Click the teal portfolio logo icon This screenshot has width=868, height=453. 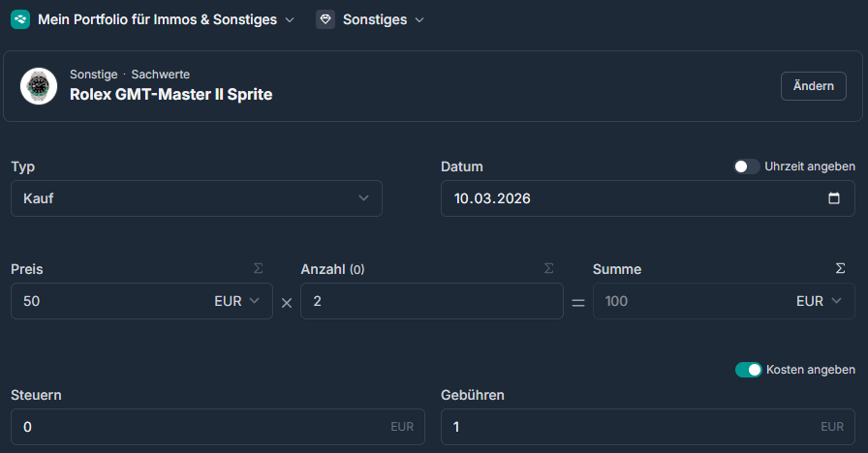click(x=20, y=19)
